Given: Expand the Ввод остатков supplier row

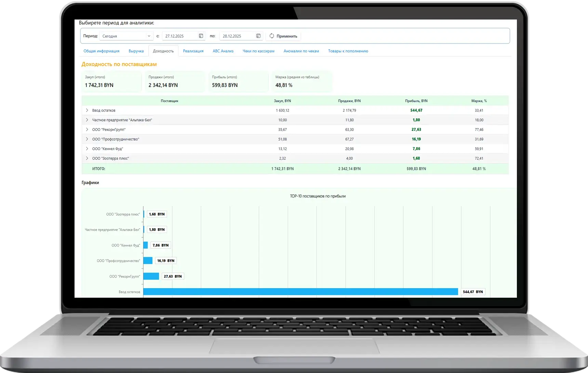Looking at the screenshot, I should coord(87,110).
